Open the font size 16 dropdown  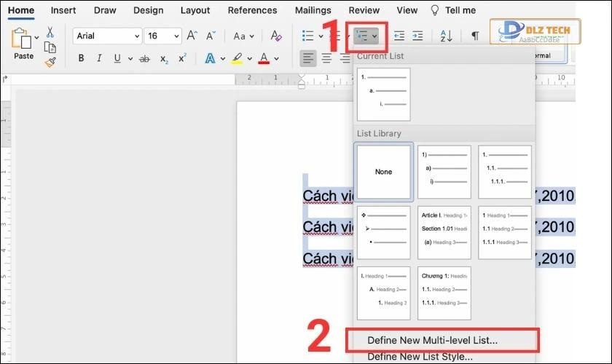162,36
